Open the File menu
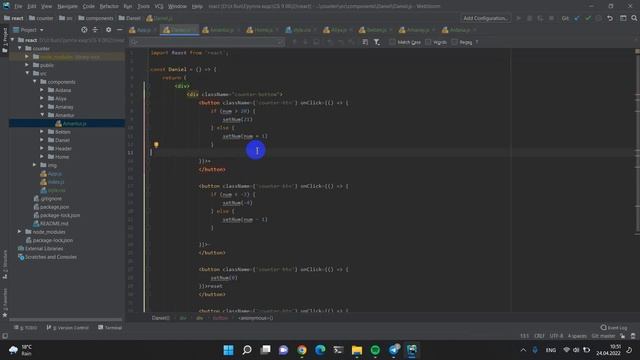640x360 pixels. coord(18,6)
